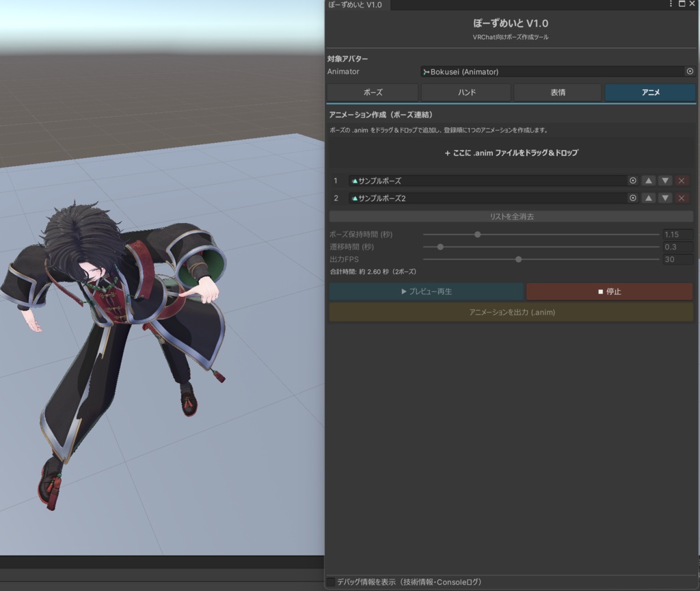Adjust the ポーズ保持時間 slider handle

pyautogui.click(x=477, y=235)
